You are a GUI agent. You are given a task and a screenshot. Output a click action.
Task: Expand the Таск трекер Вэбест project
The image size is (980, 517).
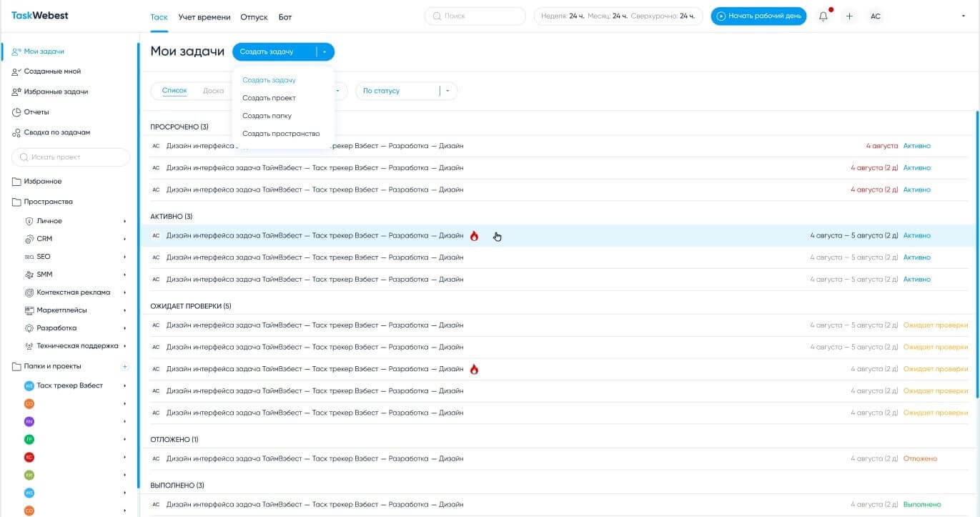[x=124, y=386]
